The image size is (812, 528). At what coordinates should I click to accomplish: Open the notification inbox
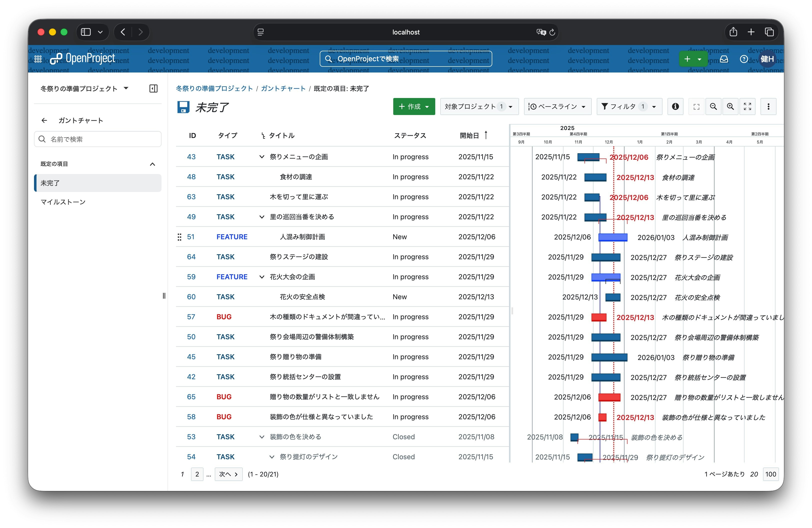(x=724, y=59)
